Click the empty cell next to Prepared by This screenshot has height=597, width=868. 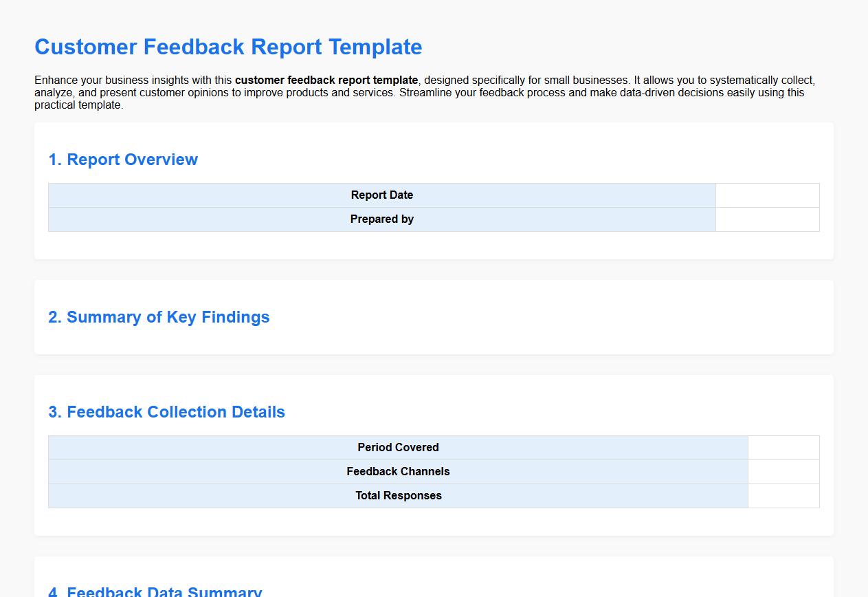(x=767, y=219)
